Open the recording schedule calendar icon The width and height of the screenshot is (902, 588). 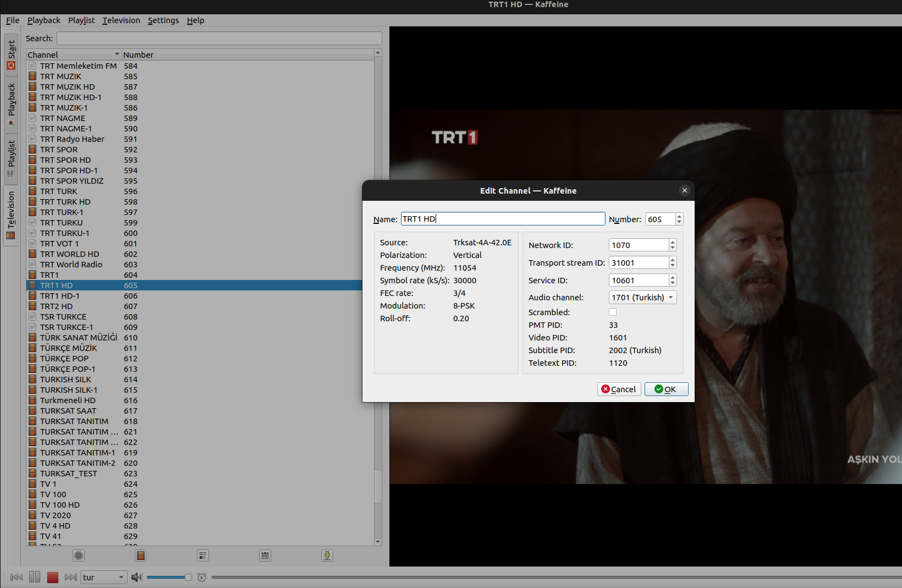pyautogui.click(x=265, y=556)
